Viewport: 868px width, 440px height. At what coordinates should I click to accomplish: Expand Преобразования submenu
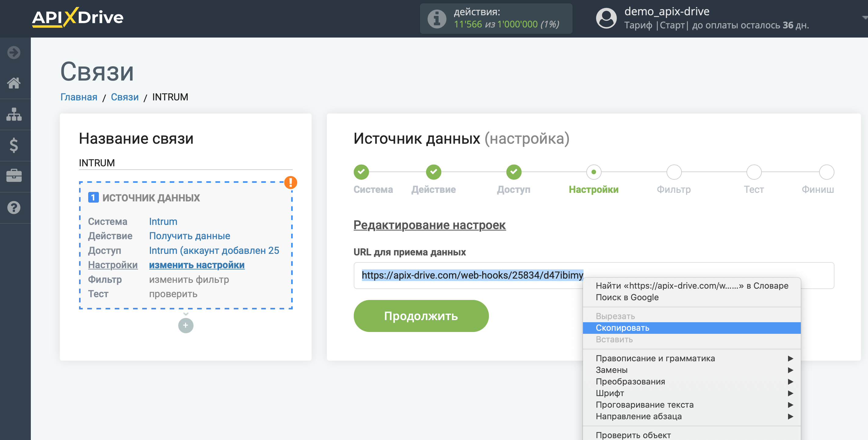691,381
